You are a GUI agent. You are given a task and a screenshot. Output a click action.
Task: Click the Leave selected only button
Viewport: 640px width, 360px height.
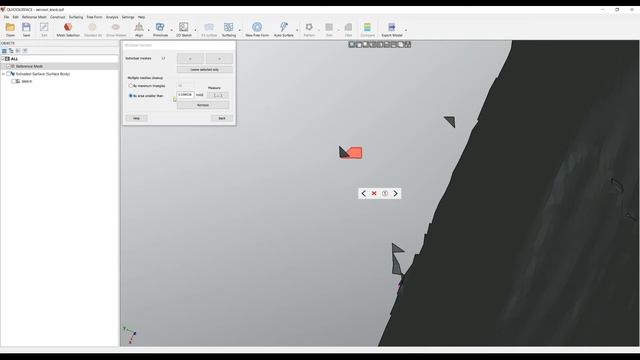click(x=205, y=70)
